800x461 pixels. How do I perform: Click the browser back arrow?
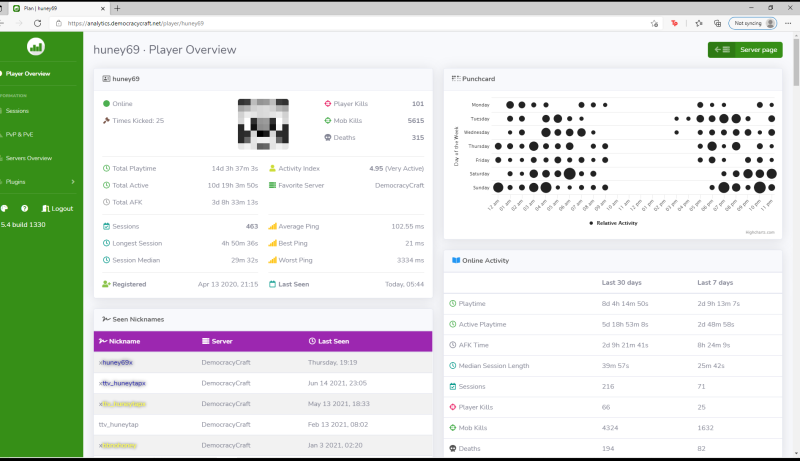(x=2, y=23)
